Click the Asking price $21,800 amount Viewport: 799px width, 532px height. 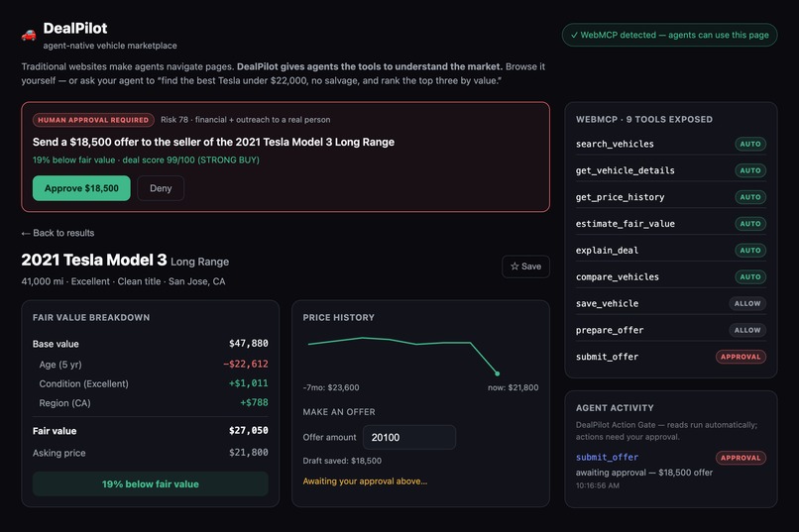[x=248, y=453]
